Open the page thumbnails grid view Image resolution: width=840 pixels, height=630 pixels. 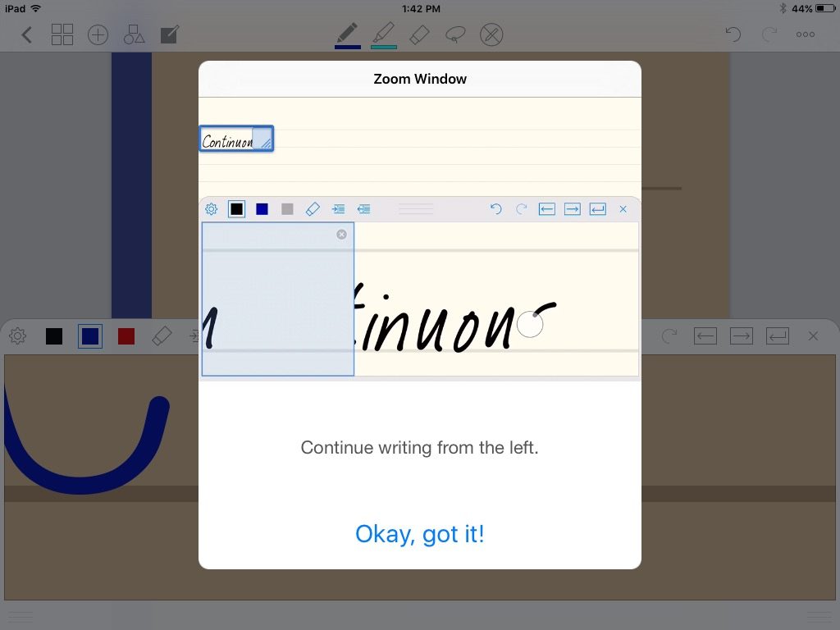[x=62, y=34]
